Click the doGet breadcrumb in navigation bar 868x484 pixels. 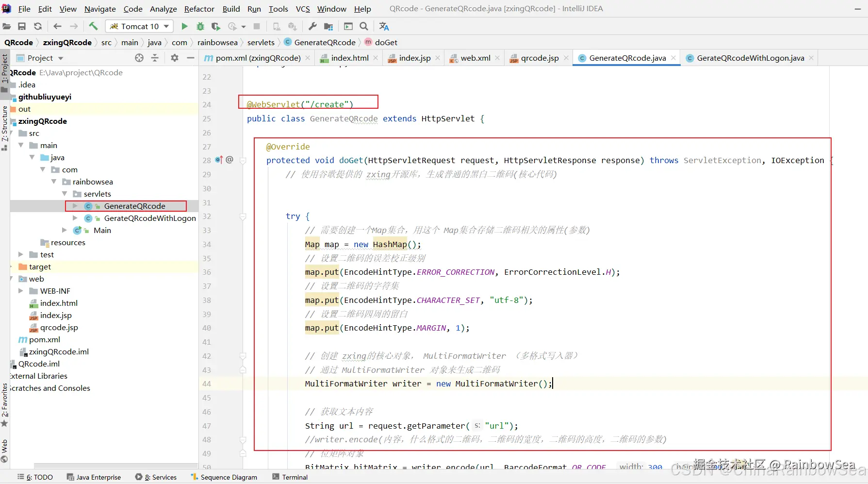tap(386, 42)
